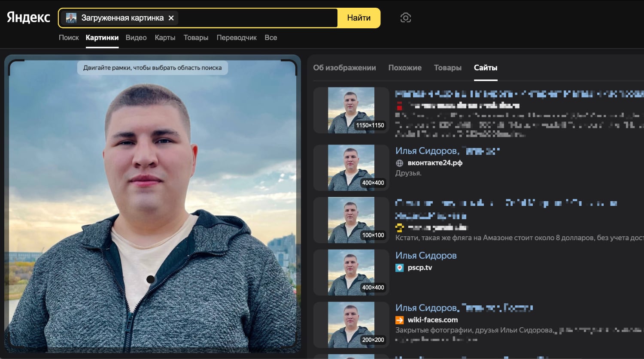
Task: Click the pscp.tv favicon icon
Action: pyautogui.click(x=399, y=268)
